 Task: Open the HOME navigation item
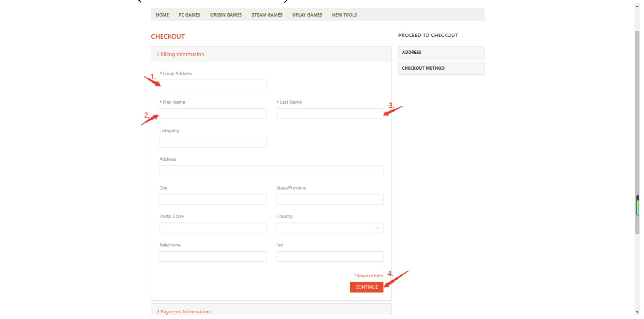[x=162, y=15]
